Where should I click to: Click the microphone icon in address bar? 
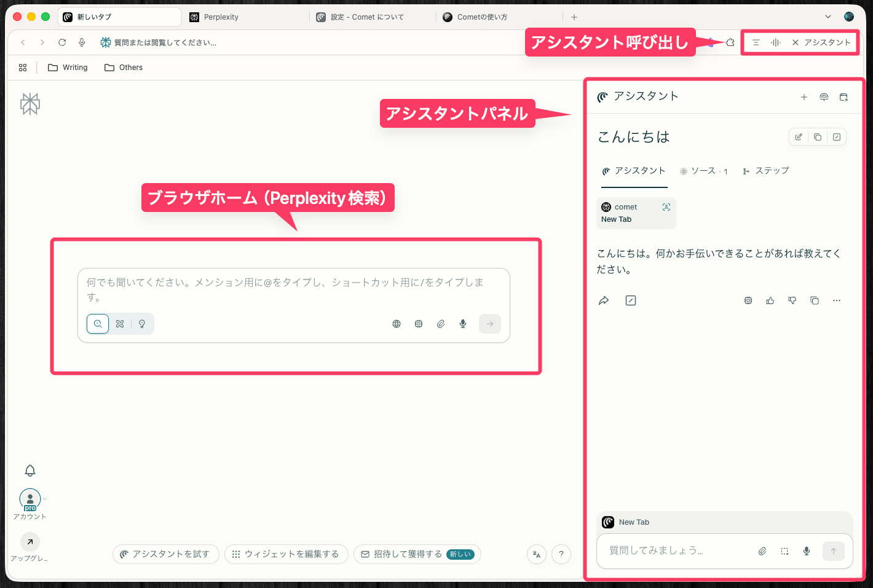point(82,42)
